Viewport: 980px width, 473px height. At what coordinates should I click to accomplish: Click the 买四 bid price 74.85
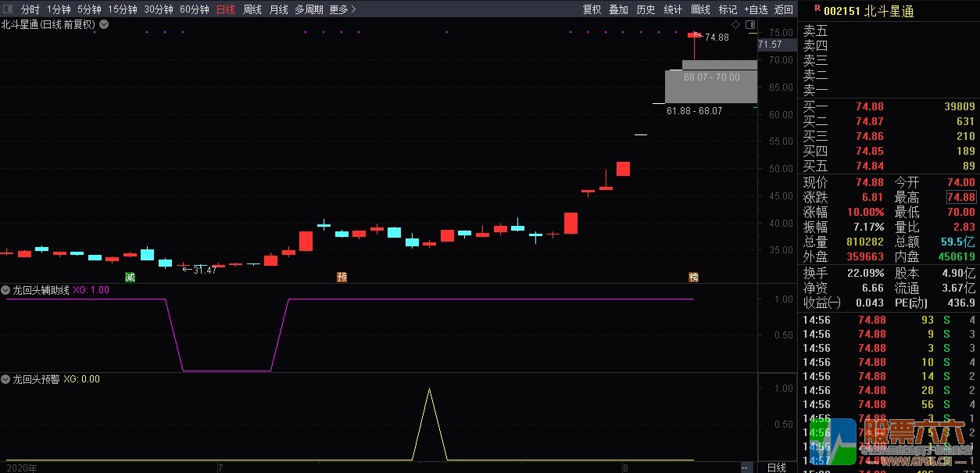869,151
